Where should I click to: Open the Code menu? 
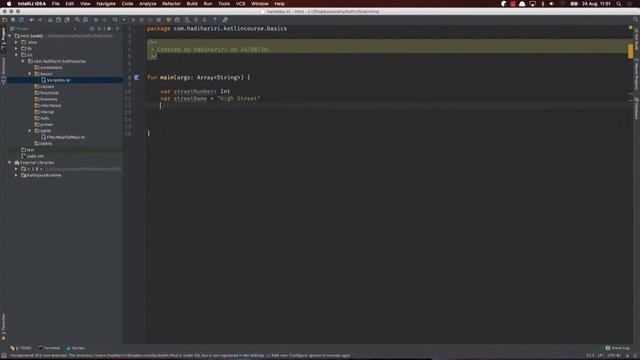(127, 4)
